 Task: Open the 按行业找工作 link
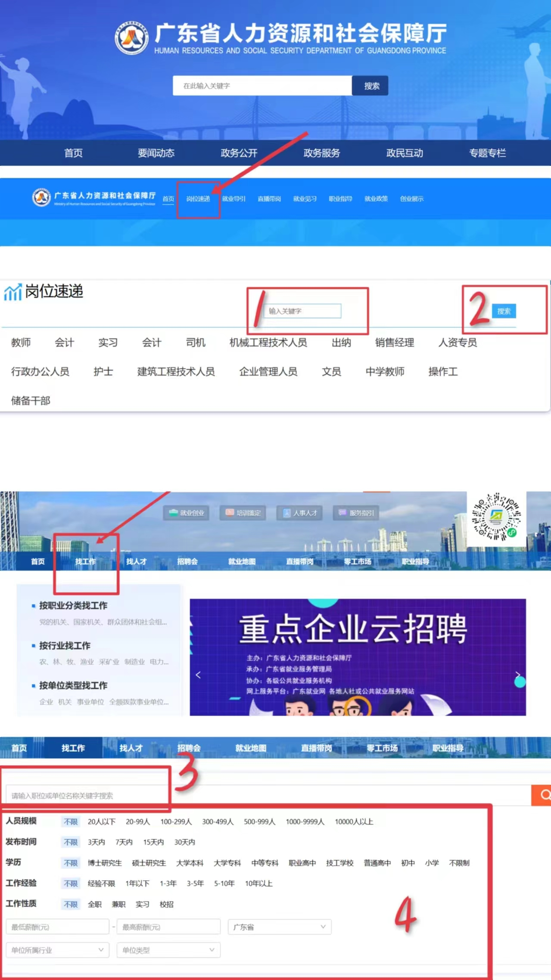point(65,645)
